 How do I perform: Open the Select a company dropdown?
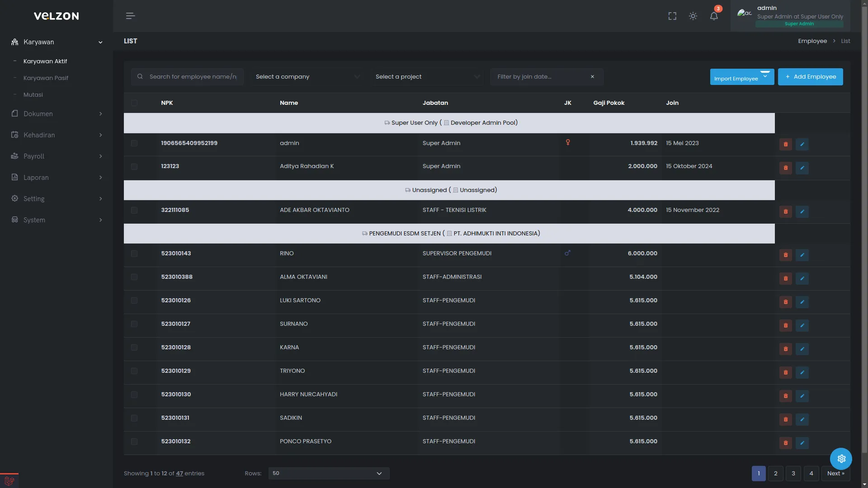[x=307, y=77]
